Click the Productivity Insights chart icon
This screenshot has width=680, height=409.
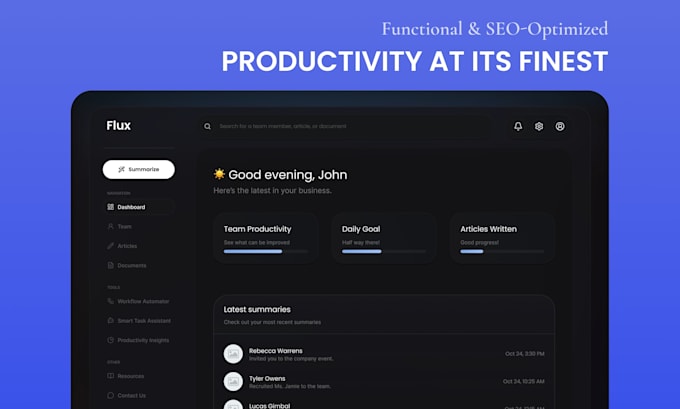pyautogui.click(x=111, y=340)
